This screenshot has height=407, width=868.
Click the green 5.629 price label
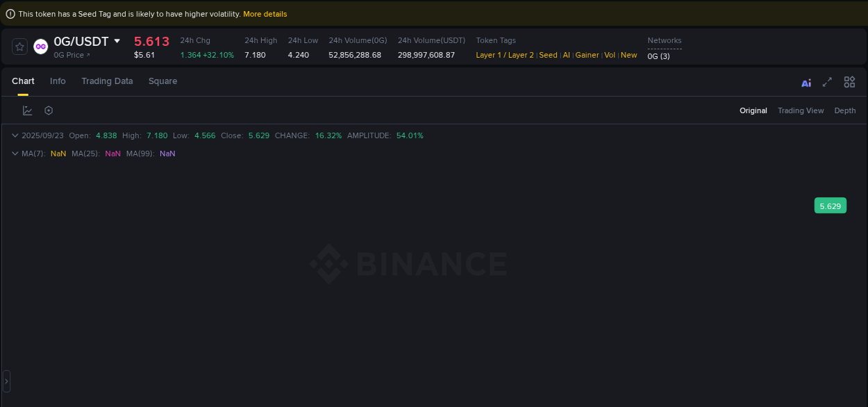(831, 206)
